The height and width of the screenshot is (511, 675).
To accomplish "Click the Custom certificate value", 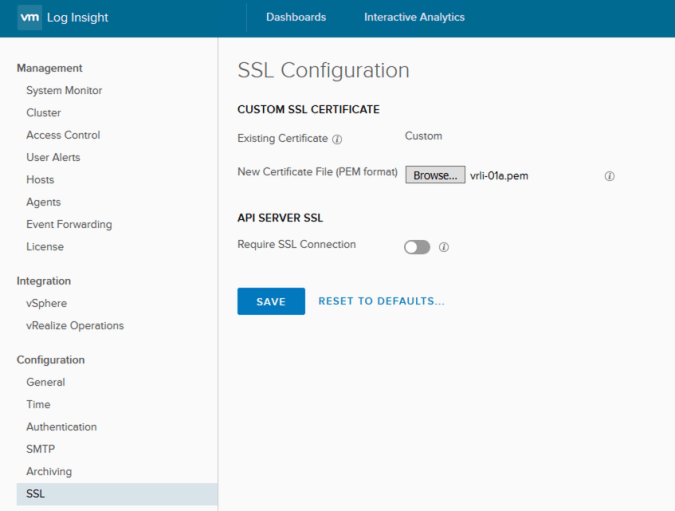I will [x=424, y=136].
